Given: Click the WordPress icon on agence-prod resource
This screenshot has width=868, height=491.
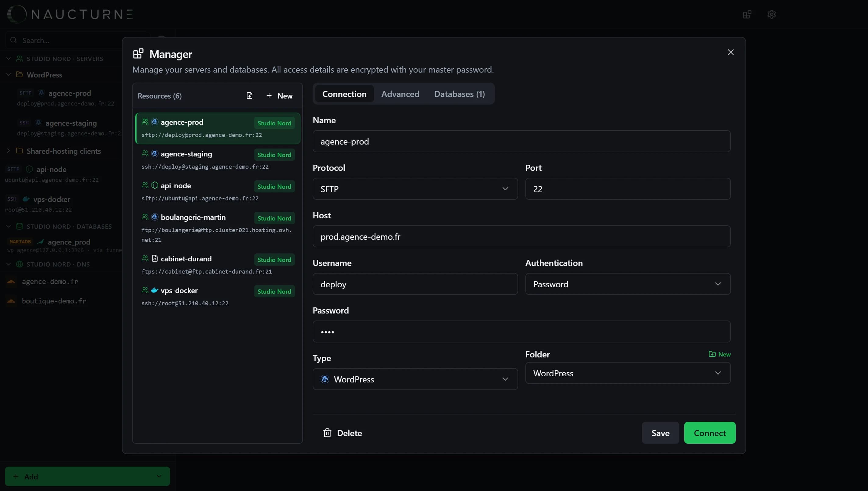Looking at the screenshot, I should click(x=155, y=122).
